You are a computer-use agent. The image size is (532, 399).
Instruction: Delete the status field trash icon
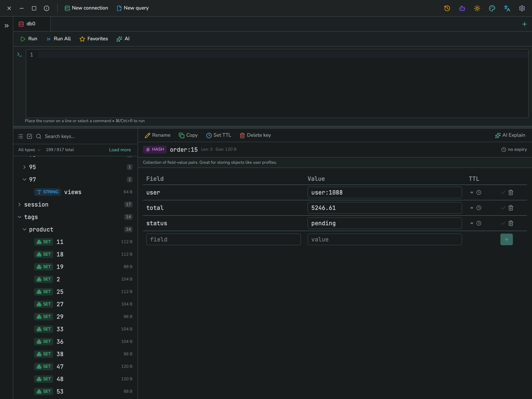(x=511, y=223)
